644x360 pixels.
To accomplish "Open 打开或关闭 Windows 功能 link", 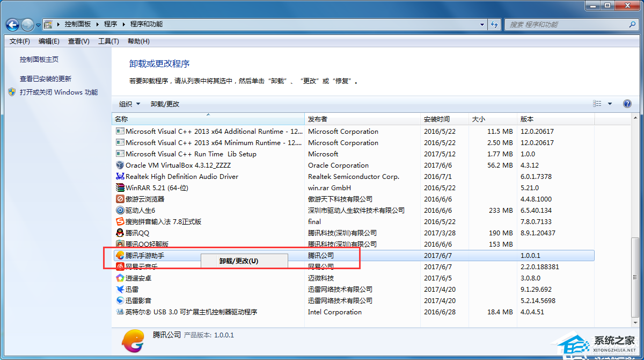I will click(x=59, y=92).
